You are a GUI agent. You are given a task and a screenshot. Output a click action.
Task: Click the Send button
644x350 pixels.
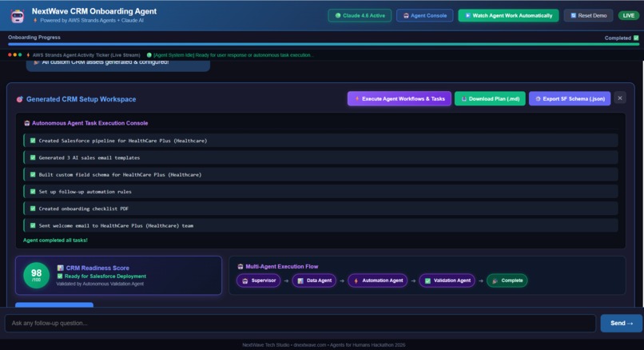click(x=621, y=324)
